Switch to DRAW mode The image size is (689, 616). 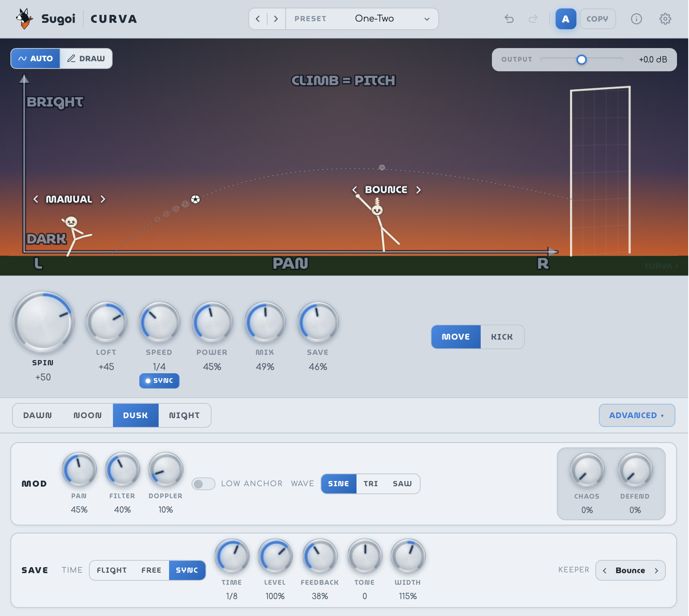tap(86, 58)
